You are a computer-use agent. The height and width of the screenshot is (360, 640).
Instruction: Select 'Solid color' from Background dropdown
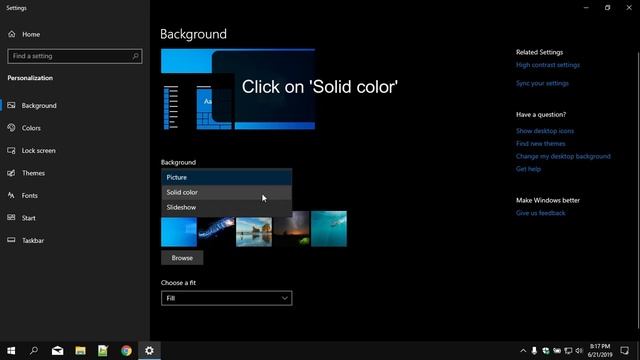[227, 192]
